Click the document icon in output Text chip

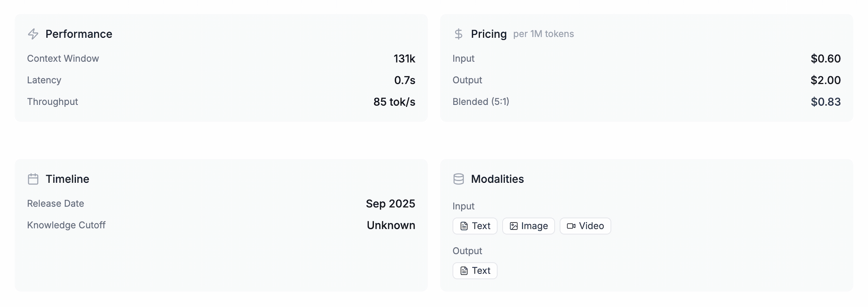coord(464,271)
